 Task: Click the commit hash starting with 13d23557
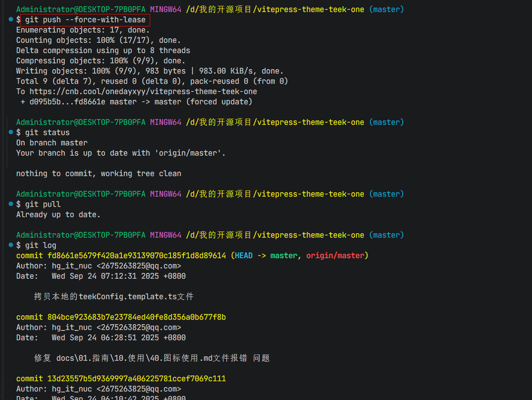[137, 379]
